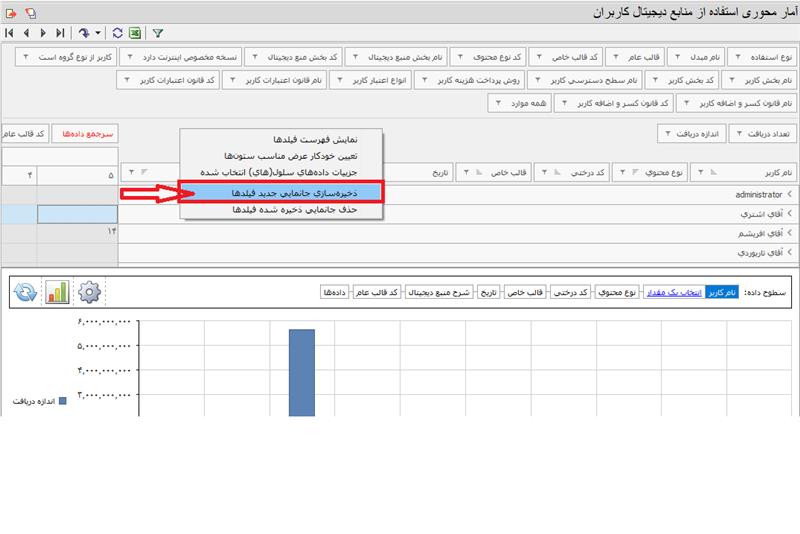
Task: Expand the آقای افریشم row
Action: click(789, 232)
